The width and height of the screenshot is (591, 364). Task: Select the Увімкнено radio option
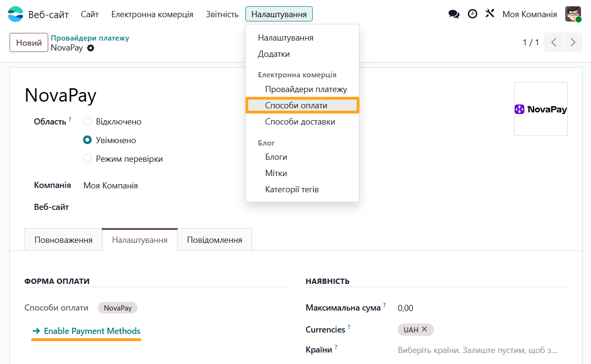pos(87,140)
